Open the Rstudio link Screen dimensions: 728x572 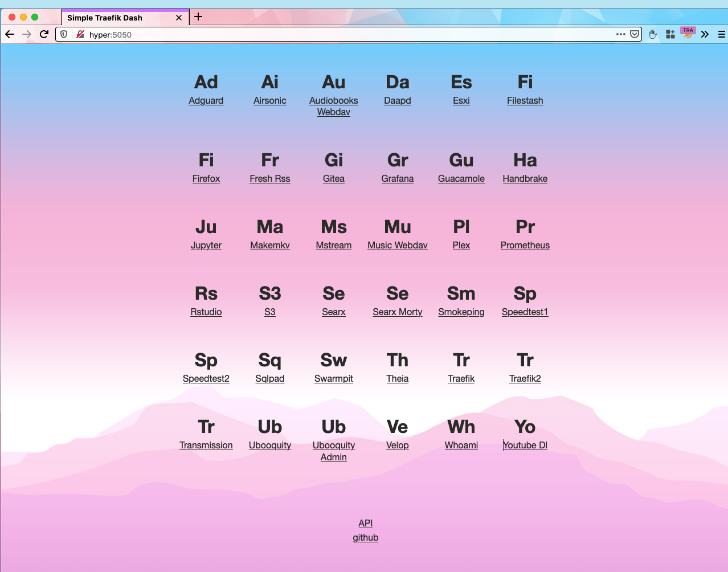pyautogui.click(x=206, y=312)
